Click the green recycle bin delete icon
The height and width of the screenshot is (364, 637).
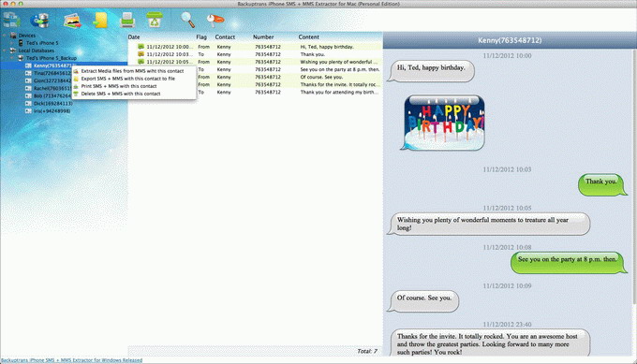click(155, 20)
